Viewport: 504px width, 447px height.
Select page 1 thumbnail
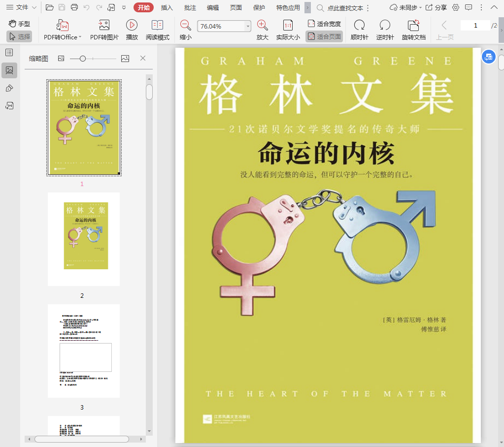point(84,128)
